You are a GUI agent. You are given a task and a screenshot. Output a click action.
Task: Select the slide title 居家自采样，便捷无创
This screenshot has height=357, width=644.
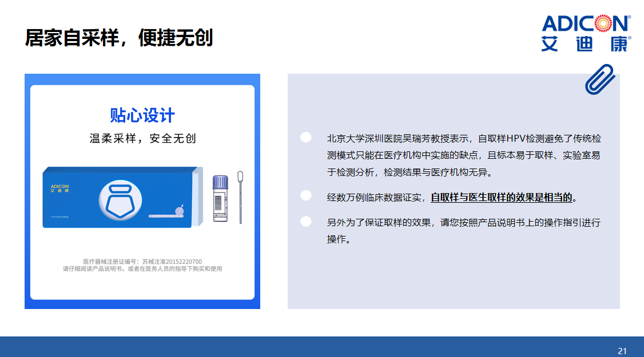pos(119,38)
